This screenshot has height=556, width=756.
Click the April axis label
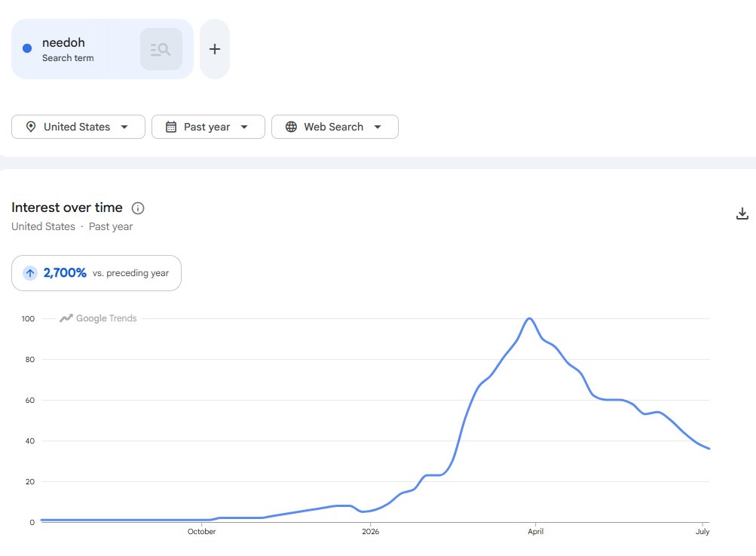click(x=536, y=531)
